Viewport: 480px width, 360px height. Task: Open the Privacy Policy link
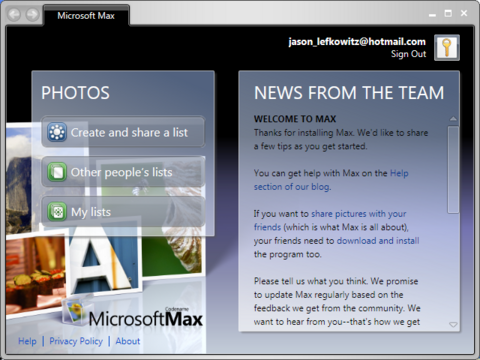[x=76, y=341]
